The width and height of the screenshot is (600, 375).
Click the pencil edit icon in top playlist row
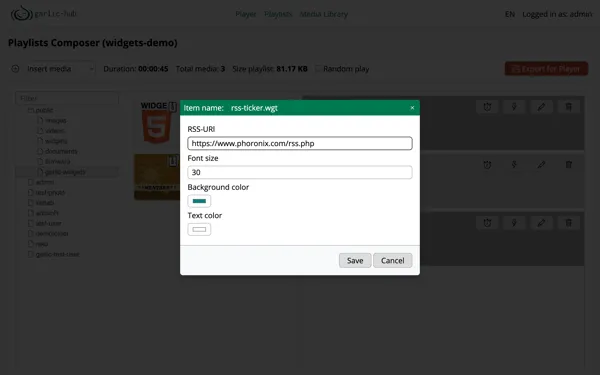point(541,107)
